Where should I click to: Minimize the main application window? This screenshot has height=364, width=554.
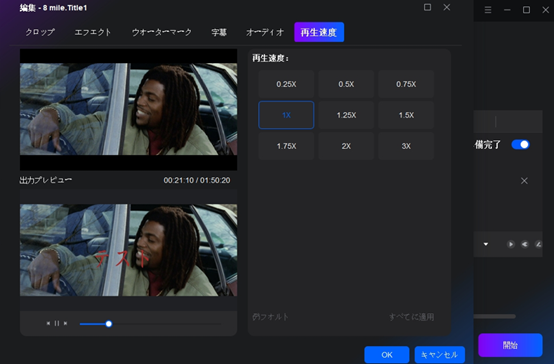(507, 10)
